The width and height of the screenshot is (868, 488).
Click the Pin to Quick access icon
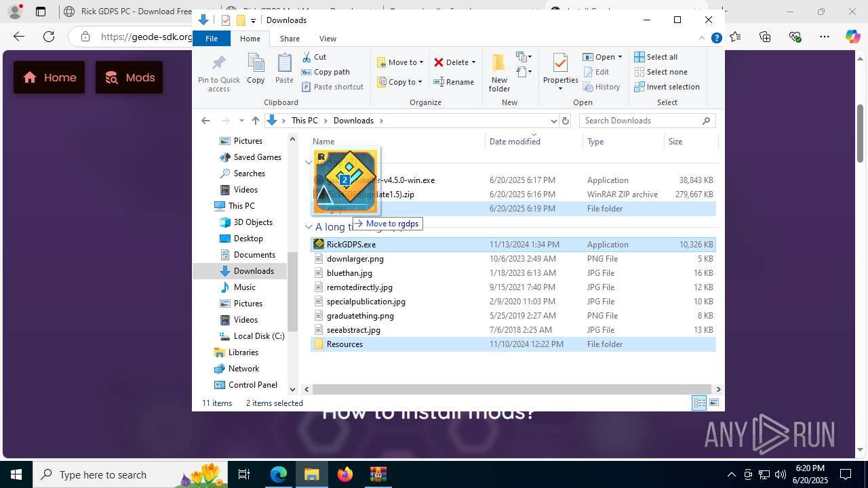(218, 73)
